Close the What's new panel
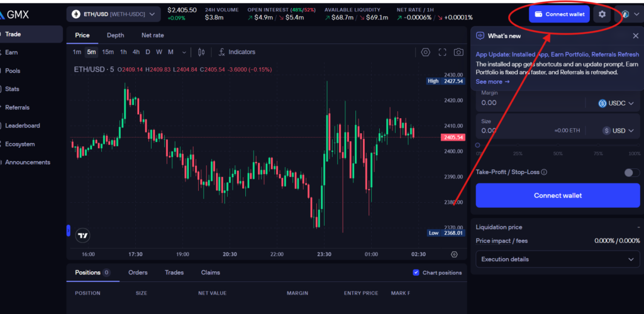This screenshot has height=314, width=644. coord(635,36)
